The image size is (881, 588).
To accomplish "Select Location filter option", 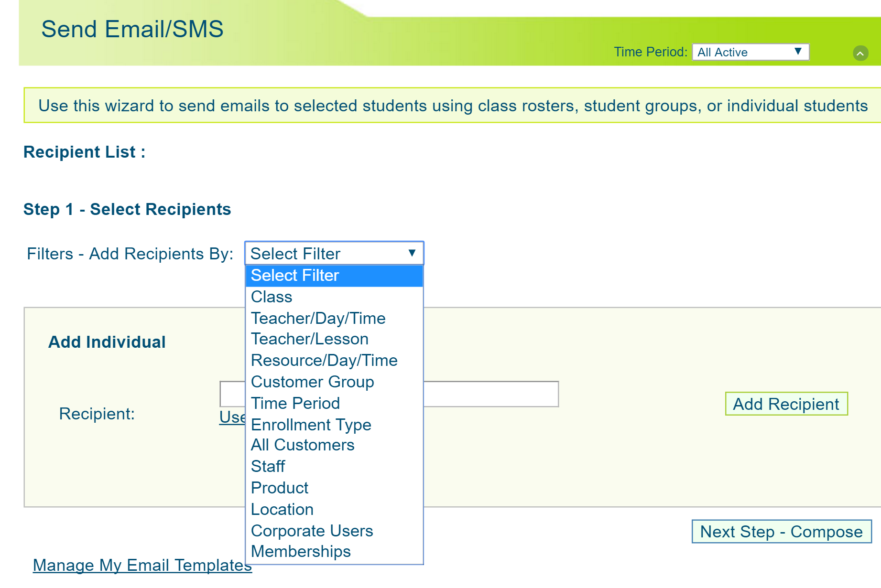I will 282,509.
